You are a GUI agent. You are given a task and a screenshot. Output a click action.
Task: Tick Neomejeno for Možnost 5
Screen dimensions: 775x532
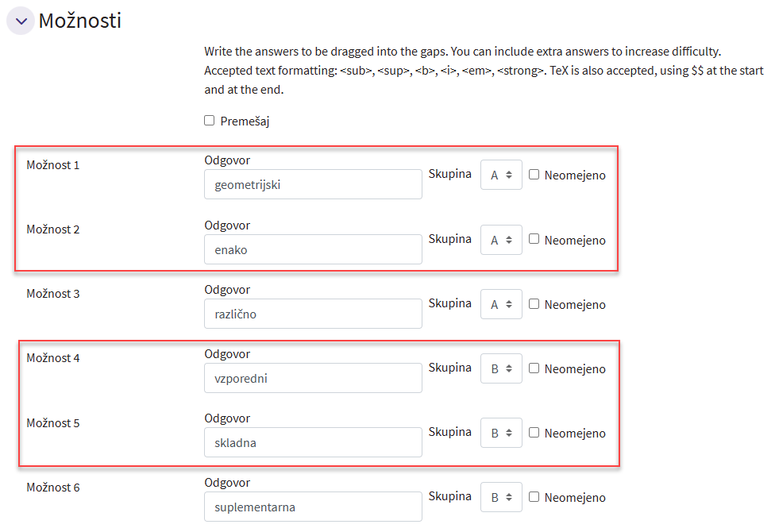click(x=534, y=432)
